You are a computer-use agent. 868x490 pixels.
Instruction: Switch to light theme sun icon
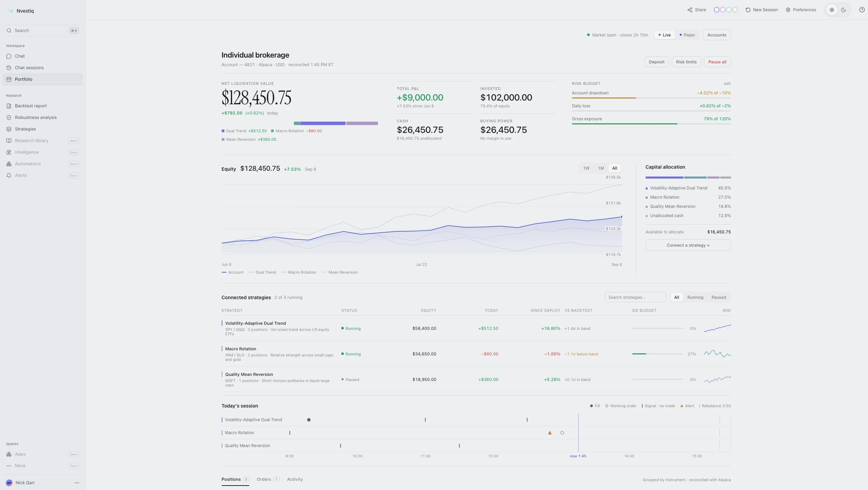coord(832,10)
